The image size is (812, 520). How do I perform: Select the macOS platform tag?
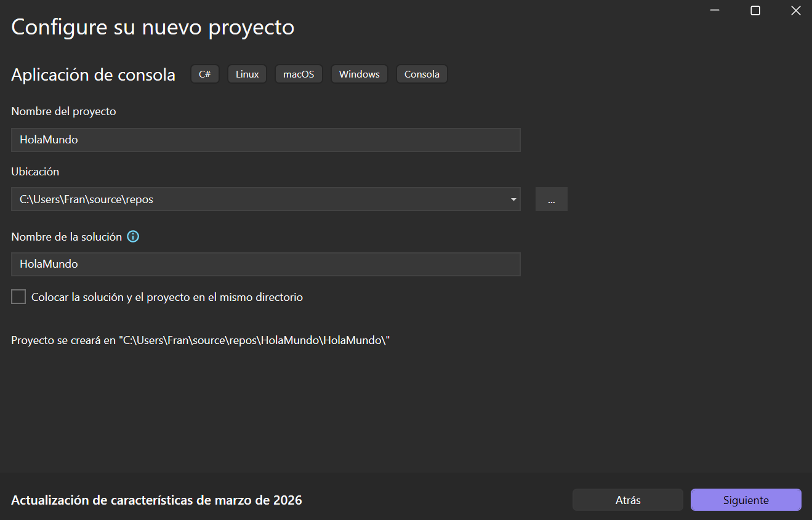298,74
